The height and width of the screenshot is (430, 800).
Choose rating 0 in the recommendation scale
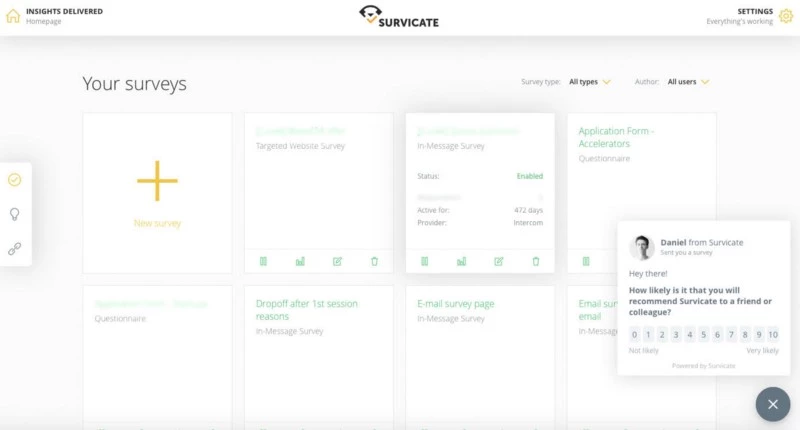(x=635, y=335)
